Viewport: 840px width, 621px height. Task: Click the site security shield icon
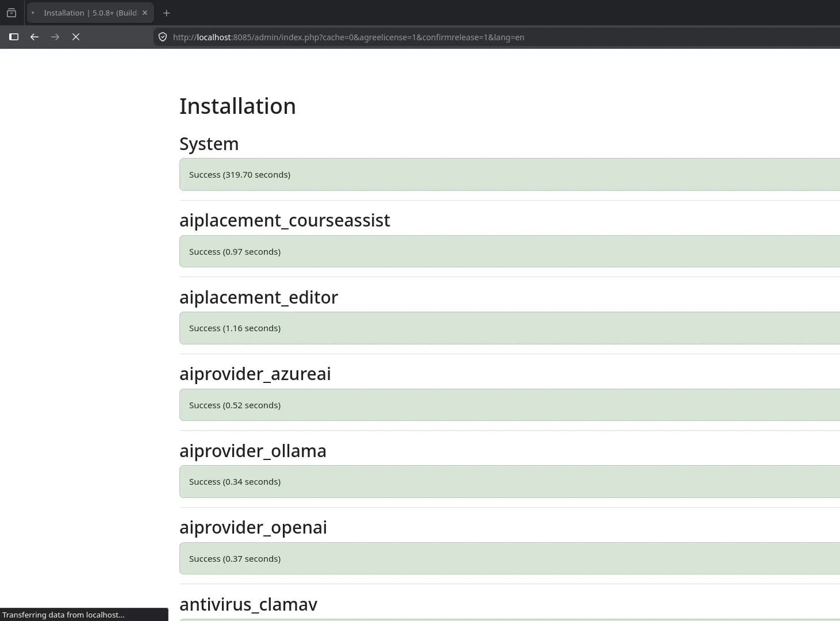point(163,37)
